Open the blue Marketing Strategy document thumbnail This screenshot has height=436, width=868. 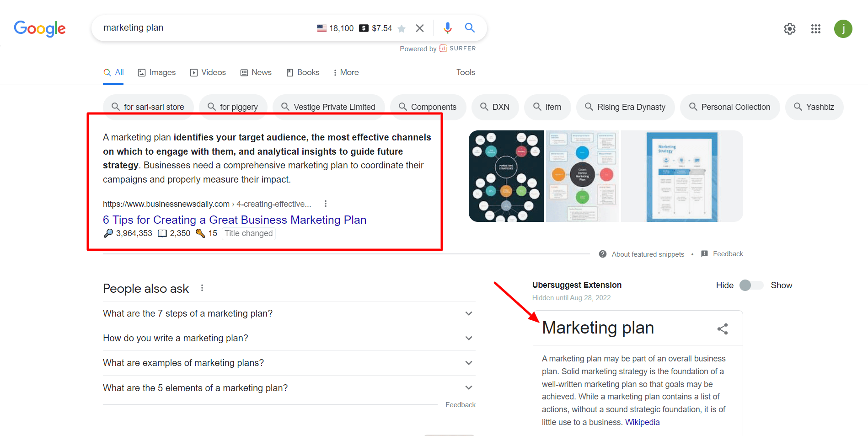point(682,176)
